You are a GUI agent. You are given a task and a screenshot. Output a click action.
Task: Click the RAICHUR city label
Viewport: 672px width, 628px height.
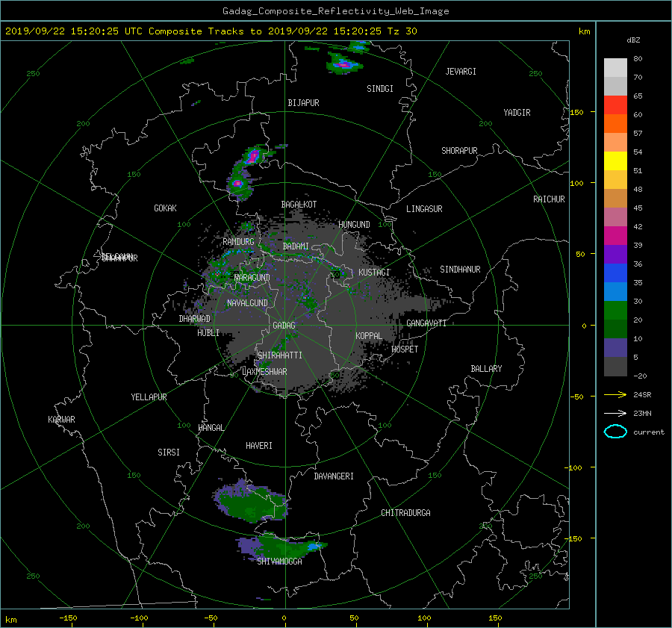coord(549,199)
